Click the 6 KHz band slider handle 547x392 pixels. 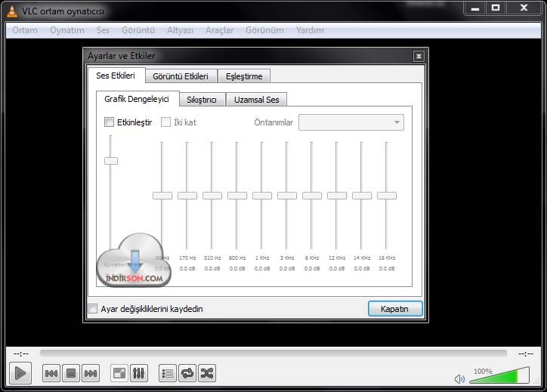312,196
